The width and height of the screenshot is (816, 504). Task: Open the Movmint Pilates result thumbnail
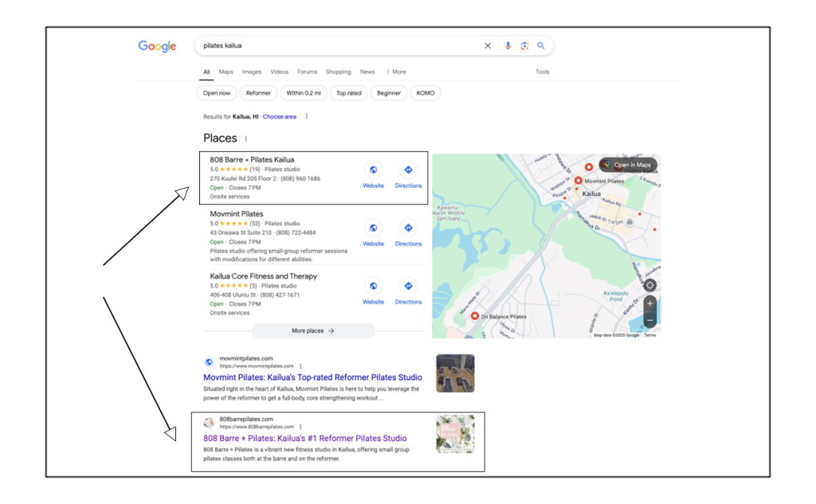455,373
